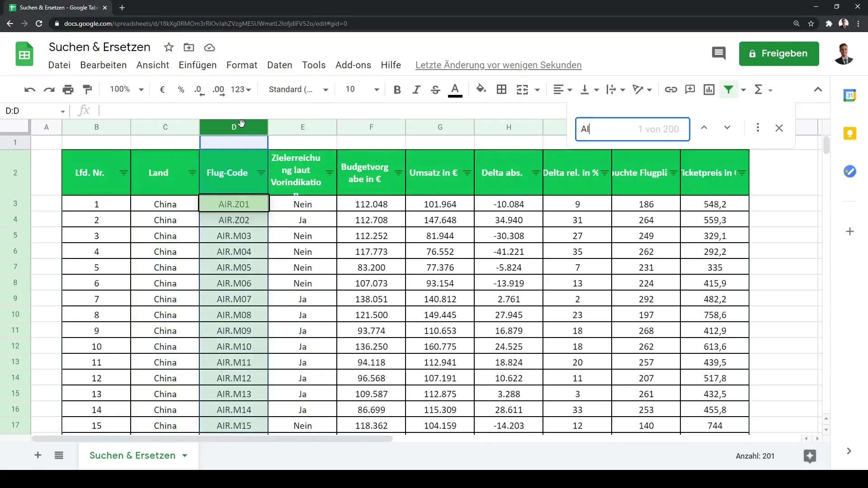The height and width of the screenshot is (488, 868).
Task: Open the Bearbeiten menu
Action: pos(104,65)
